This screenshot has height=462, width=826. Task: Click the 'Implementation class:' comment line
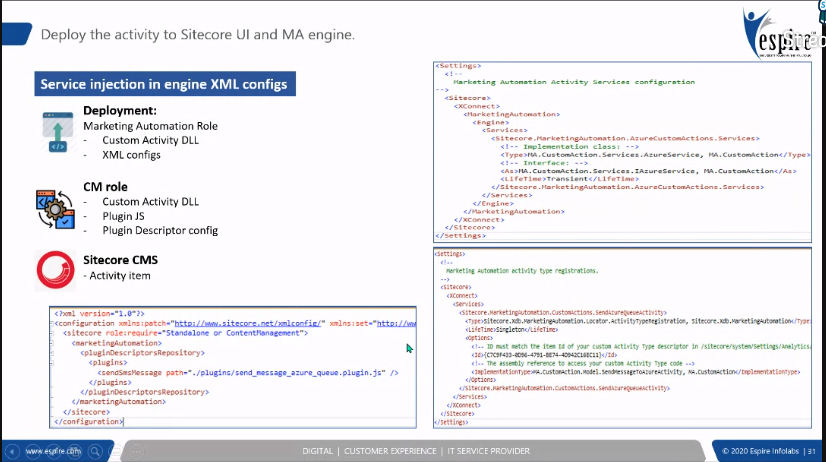point(569,147)
